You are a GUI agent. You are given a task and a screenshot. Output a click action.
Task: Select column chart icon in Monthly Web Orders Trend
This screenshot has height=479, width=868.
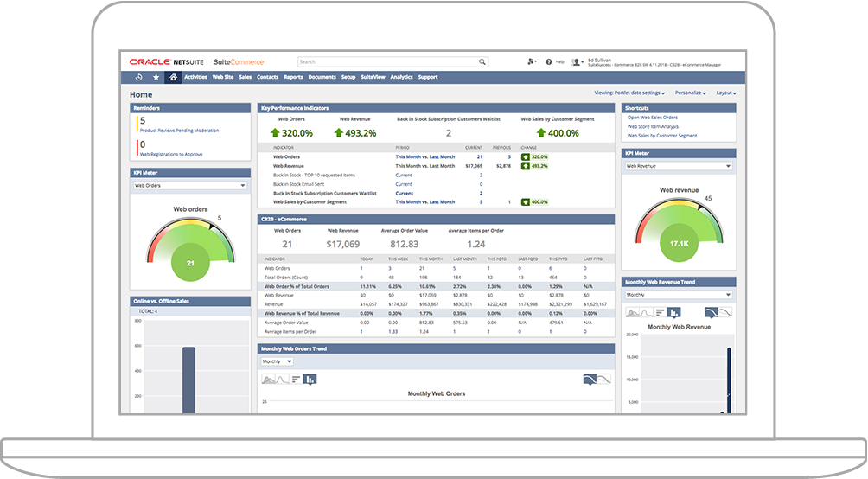click(310, 379)
